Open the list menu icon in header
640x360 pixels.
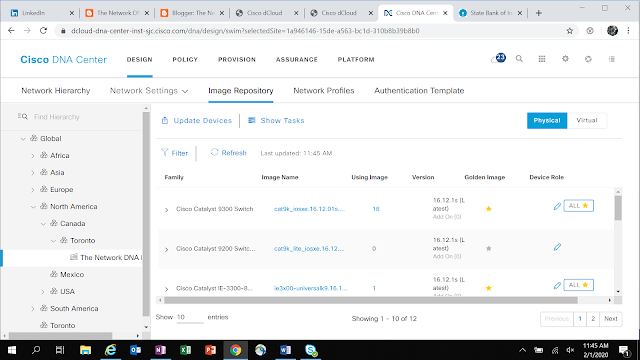click(611, 59)
